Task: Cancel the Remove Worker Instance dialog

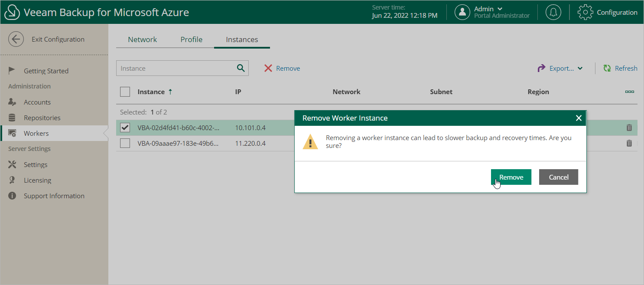Action: (x=559, y=177)
